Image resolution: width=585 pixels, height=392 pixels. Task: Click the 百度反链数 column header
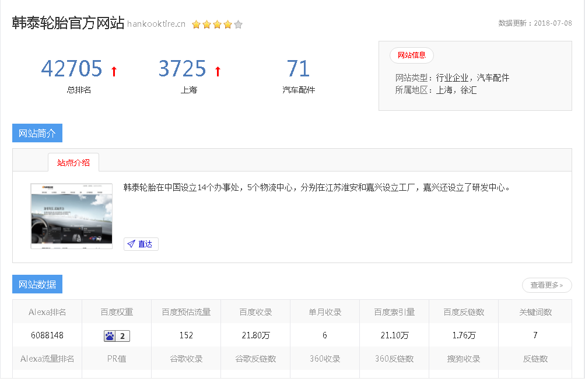coord(464,312)
